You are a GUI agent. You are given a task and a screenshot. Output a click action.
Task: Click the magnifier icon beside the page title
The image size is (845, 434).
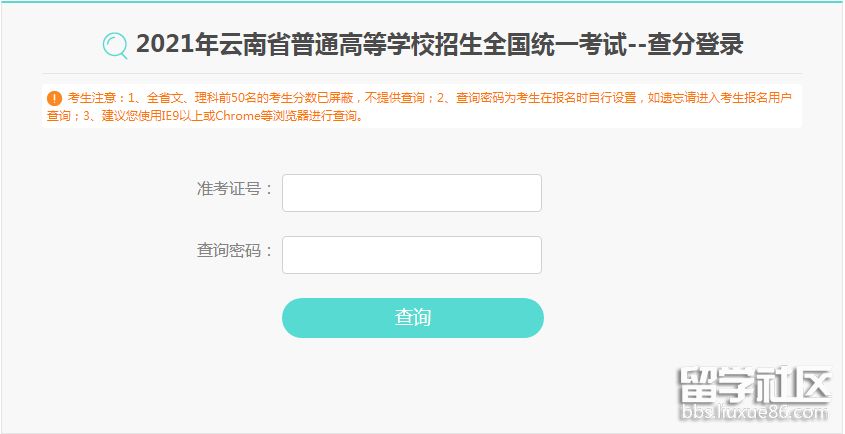coord(115,45)
